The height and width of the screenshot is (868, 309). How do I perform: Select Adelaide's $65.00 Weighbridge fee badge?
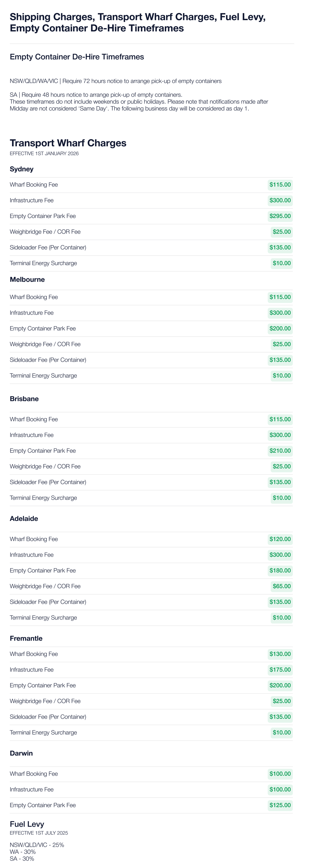[x=281, y=586]
